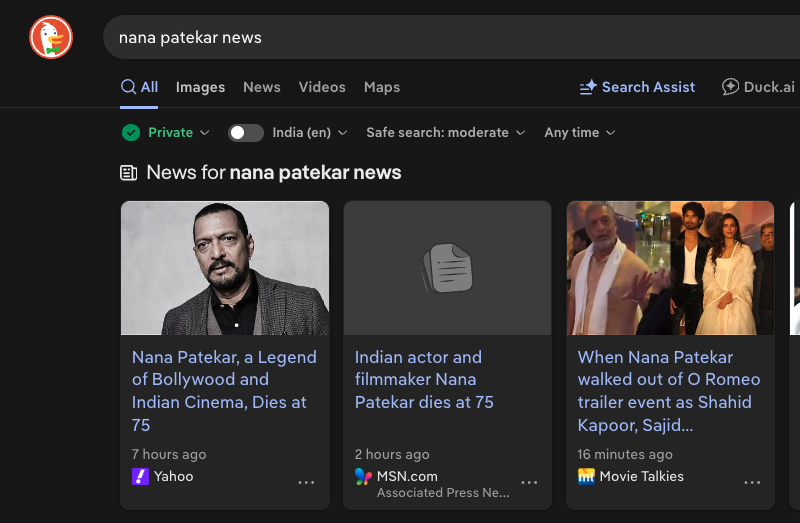800x523 pixels.
Task: Open more options on the Movie Talkies card
Action: point(752,482)
